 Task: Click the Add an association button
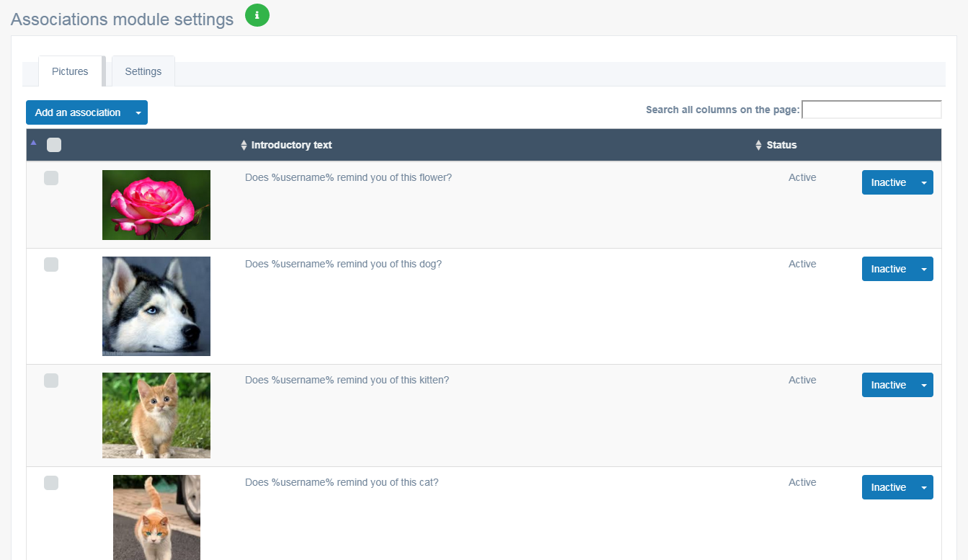78,112
